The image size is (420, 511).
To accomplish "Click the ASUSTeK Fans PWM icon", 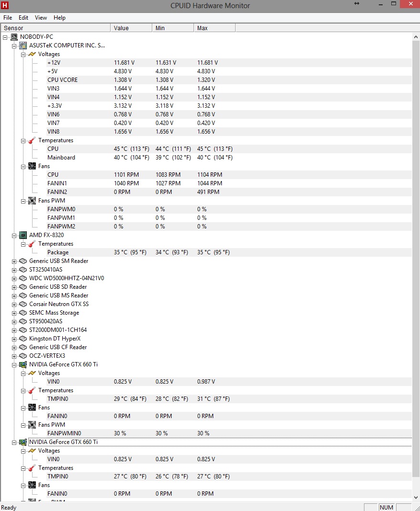I will (x=32, y=200).
